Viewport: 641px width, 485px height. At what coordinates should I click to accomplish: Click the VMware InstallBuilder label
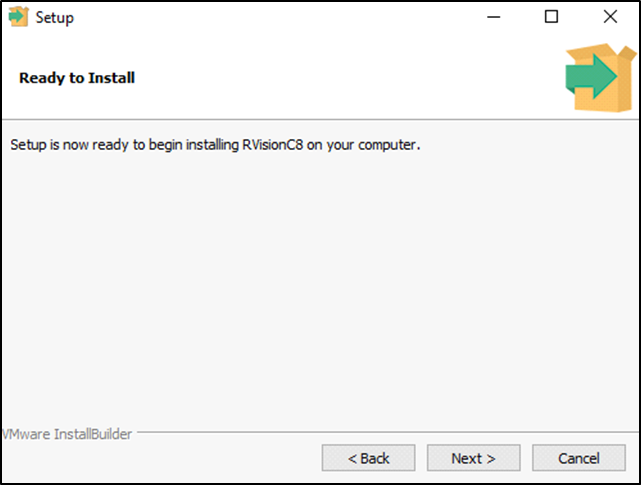point(68,434)
